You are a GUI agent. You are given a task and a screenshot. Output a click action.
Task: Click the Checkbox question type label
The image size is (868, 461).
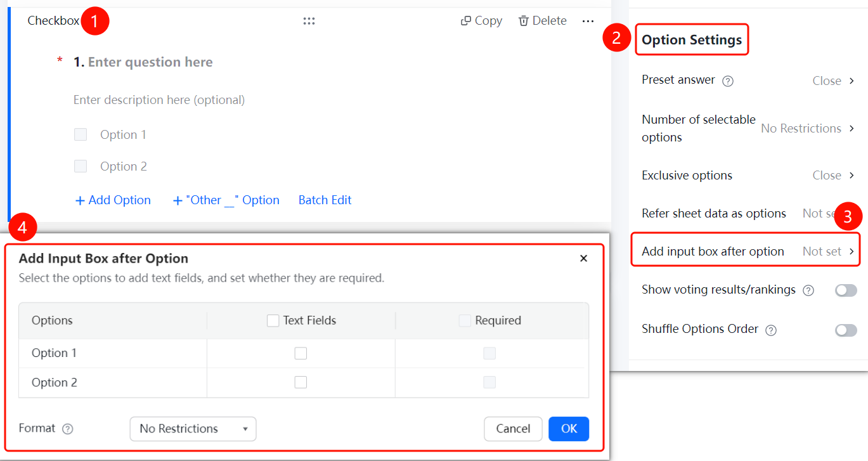click(x=53, y=21)
